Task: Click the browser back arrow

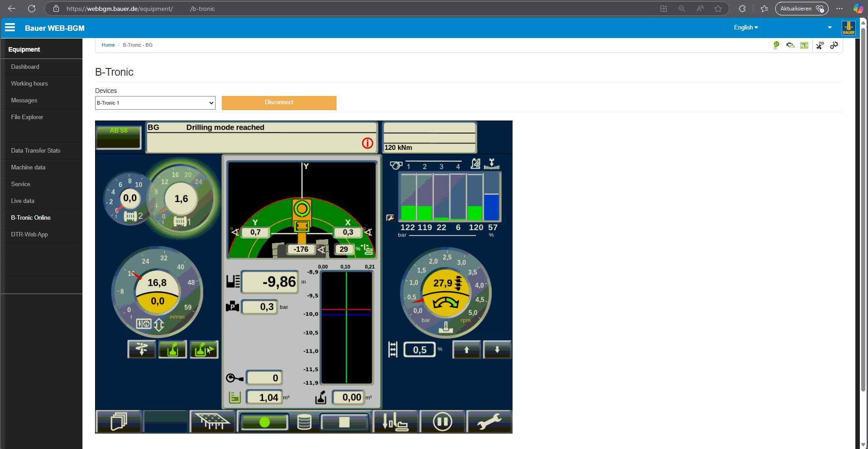Action: pos(12,9)
